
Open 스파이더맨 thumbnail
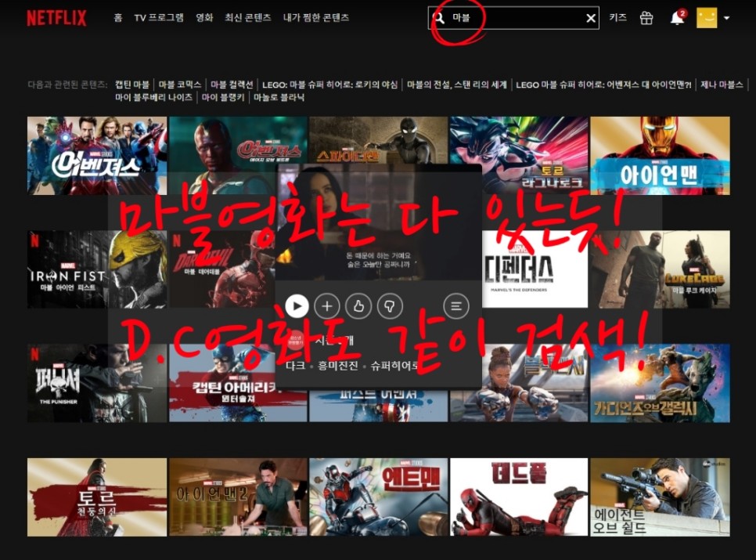pyautogui.click(x=379, y=140)
